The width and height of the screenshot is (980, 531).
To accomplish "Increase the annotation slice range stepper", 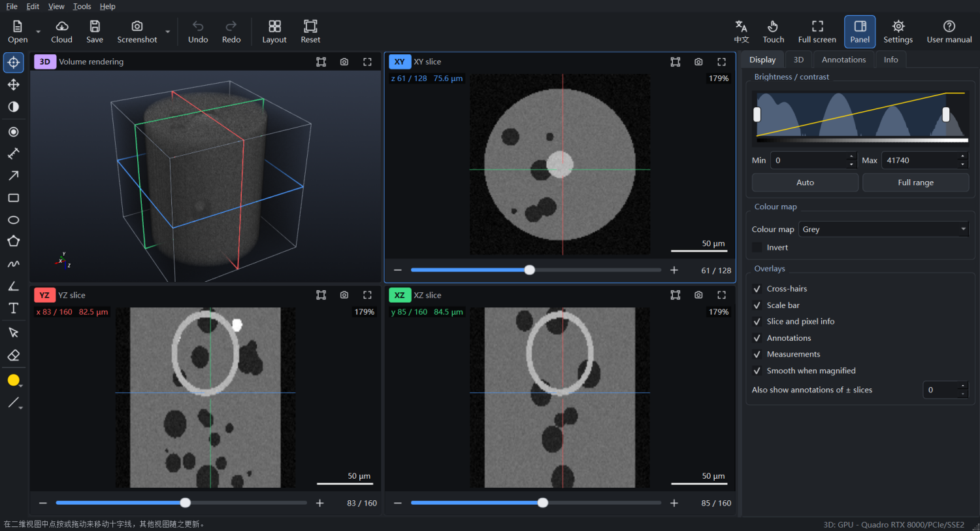I will 962,386.
